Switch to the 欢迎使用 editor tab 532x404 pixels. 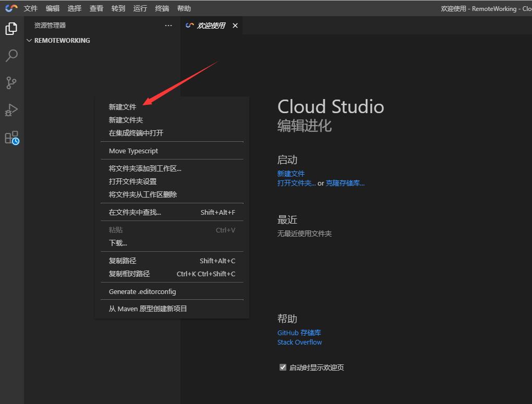tap(209, 26)
